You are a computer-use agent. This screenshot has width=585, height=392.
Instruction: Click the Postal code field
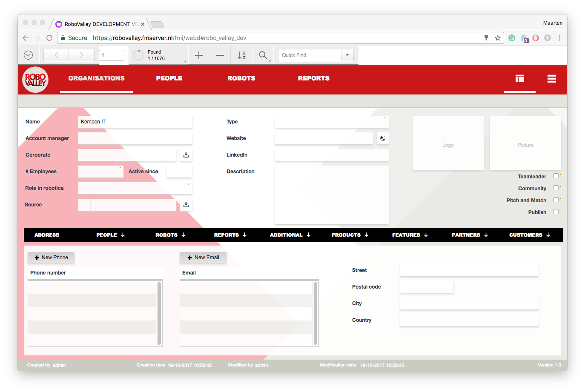[x=427, y=287]
